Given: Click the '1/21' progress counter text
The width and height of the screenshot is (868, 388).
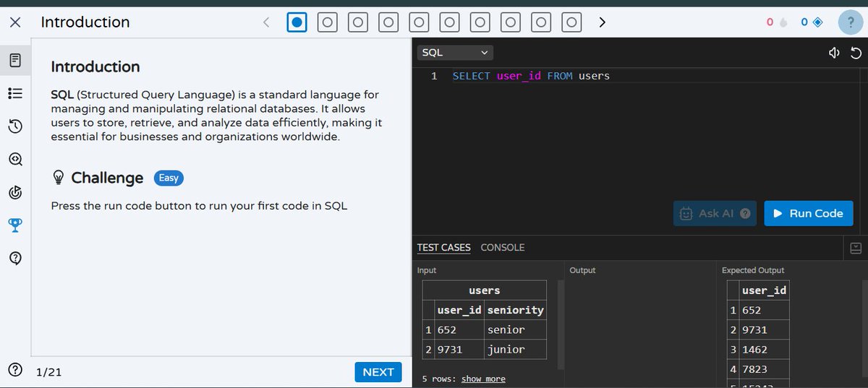Looking at the screenshot, I should click(x=49, y=372).
